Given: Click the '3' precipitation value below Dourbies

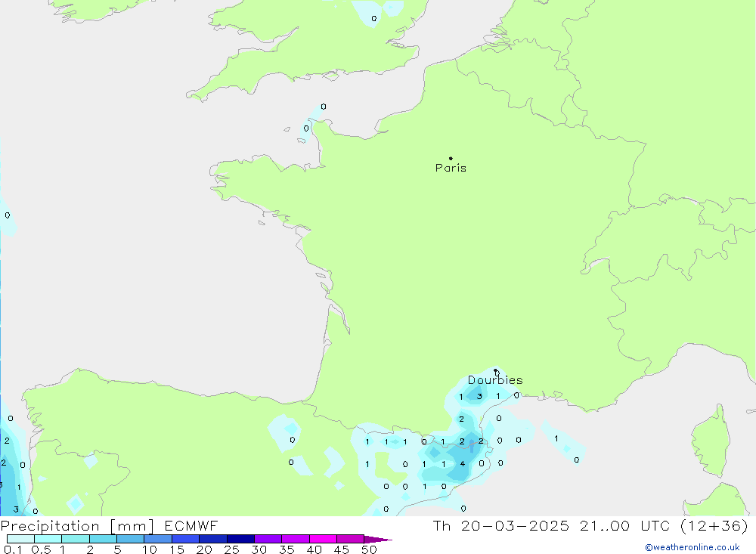Looking at the screenshot, I should coord(479,396).
